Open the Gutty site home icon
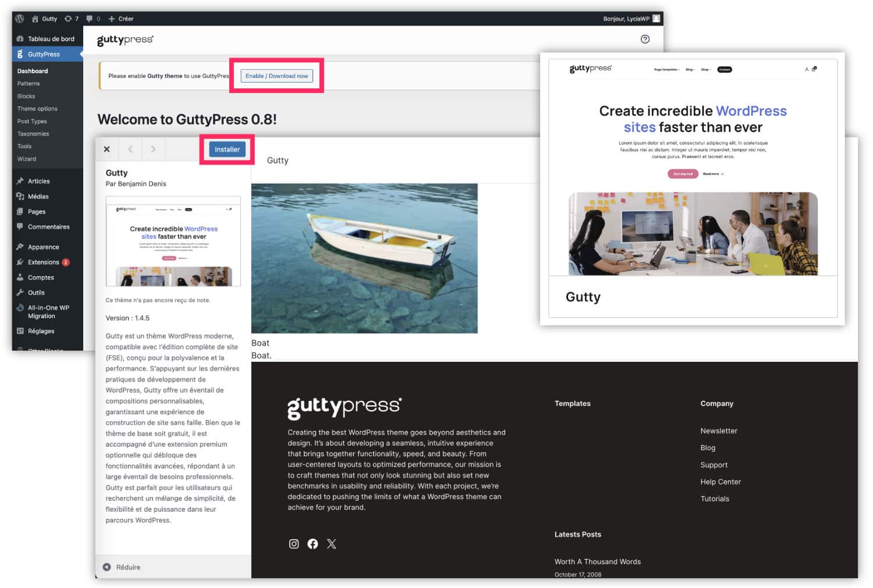The image size is (873, 588). 36,19
